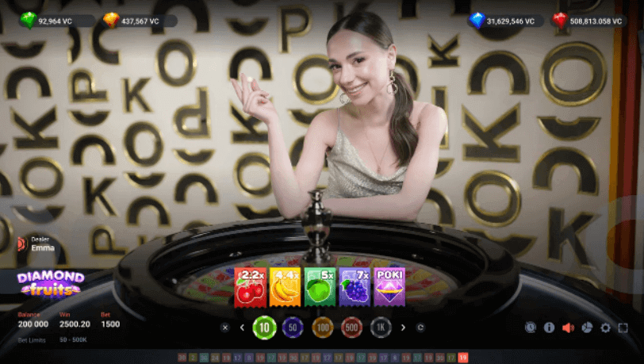The image size is (644, 364).
Task: Pick the orange 100 chip
Action: (323, 328)
